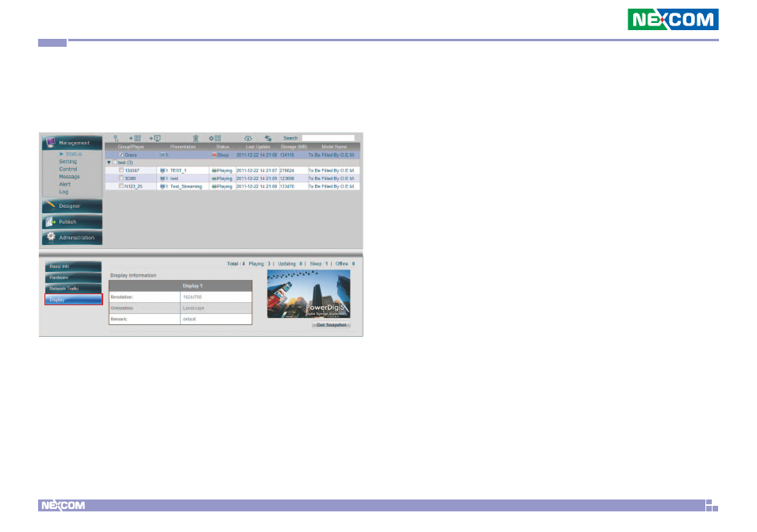Click the swap arrows refresh icon
The image size is (757, 532).
coord(268,139)
